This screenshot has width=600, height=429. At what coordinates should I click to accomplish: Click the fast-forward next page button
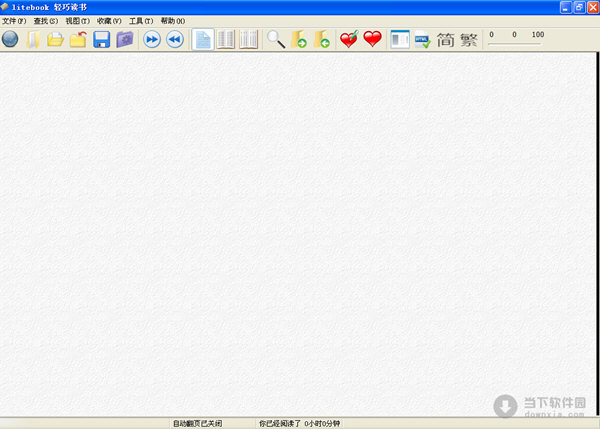click(x=152, y=40)
